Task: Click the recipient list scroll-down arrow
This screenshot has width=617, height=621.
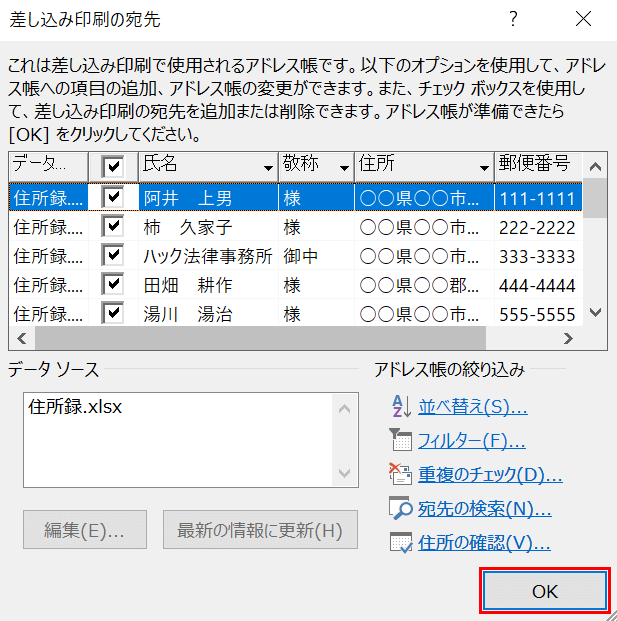Action: coord(595,313)
